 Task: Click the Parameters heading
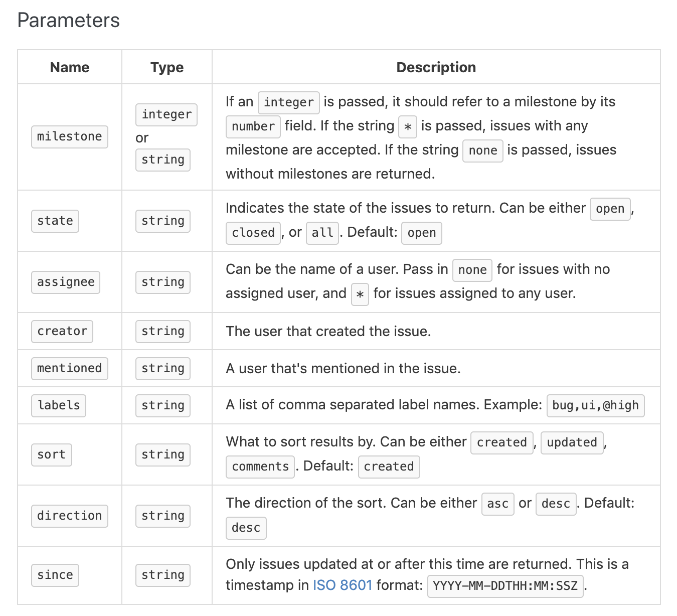coord(69,21)
